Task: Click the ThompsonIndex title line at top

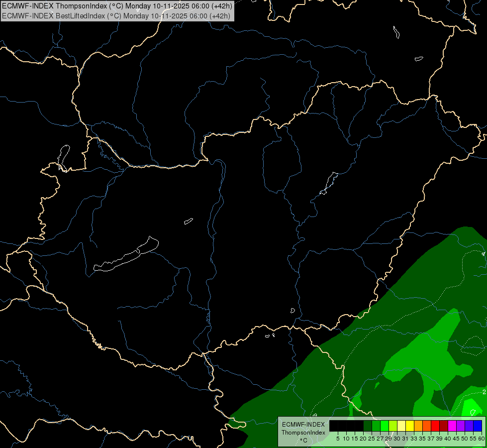Action: point(117,6)
